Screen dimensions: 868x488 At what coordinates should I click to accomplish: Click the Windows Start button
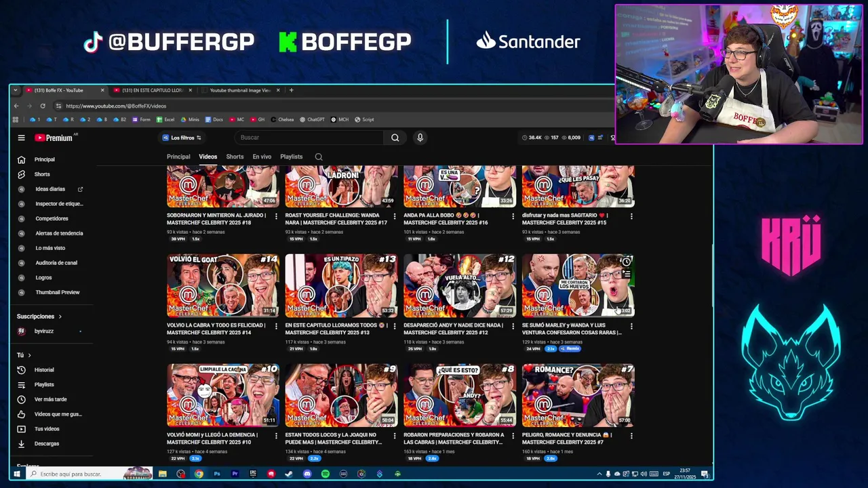point(17,474)
